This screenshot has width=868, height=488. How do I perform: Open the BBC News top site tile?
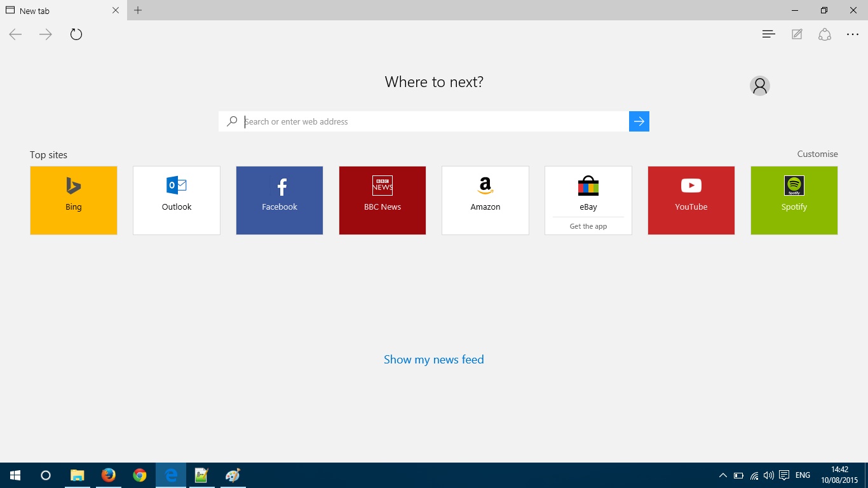pos(383,200)
